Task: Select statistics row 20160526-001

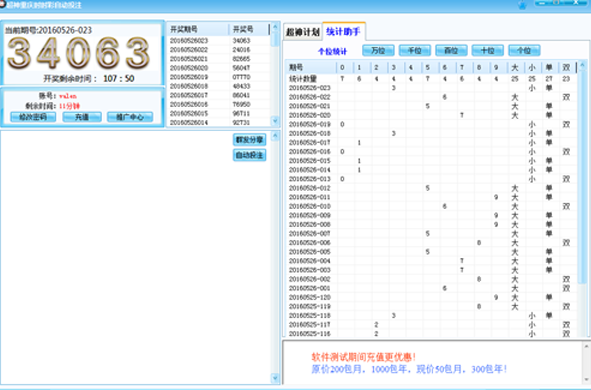Action: click(x=431, y=288)
